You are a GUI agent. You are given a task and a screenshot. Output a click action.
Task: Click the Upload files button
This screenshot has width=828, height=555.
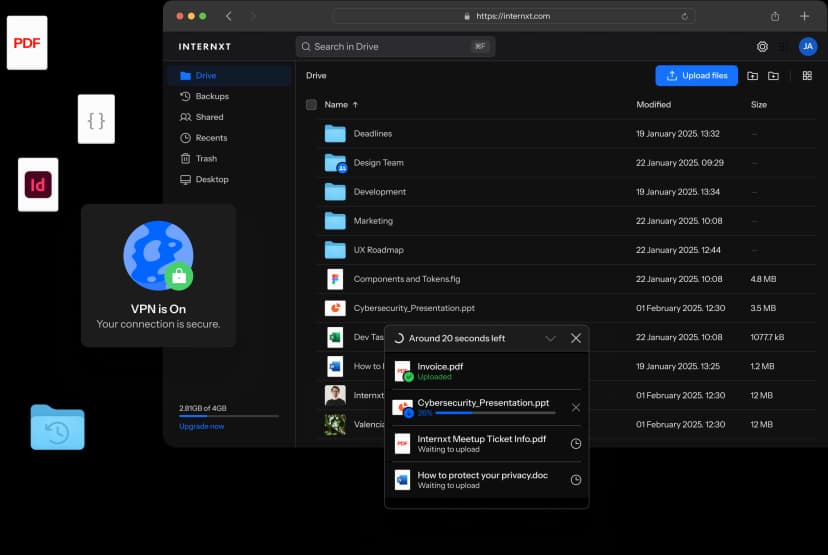click(x=697, y=76)
